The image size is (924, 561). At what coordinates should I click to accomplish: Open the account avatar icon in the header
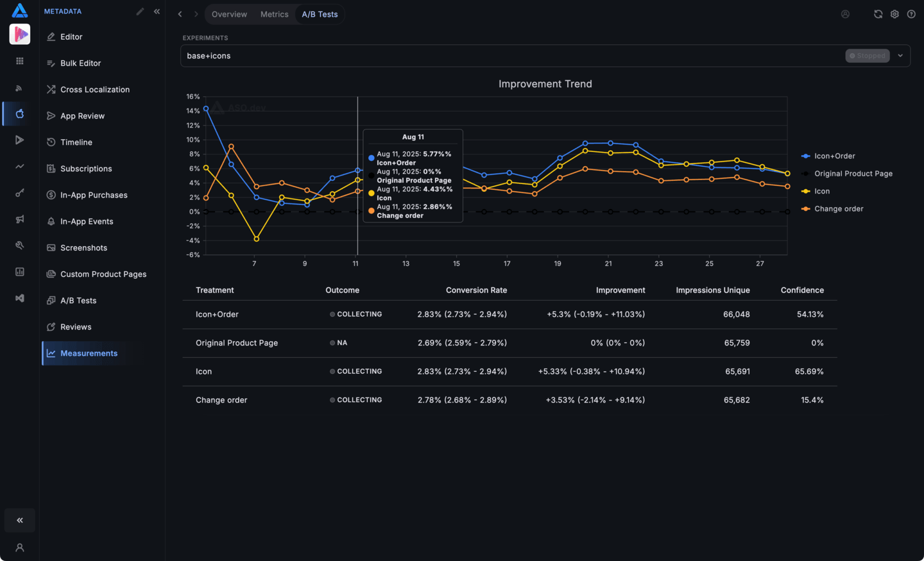[845, 14]
